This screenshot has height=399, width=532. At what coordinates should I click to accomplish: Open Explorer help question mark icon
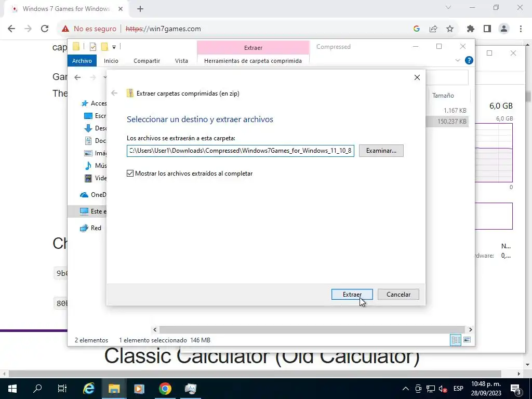coord(469,60)
